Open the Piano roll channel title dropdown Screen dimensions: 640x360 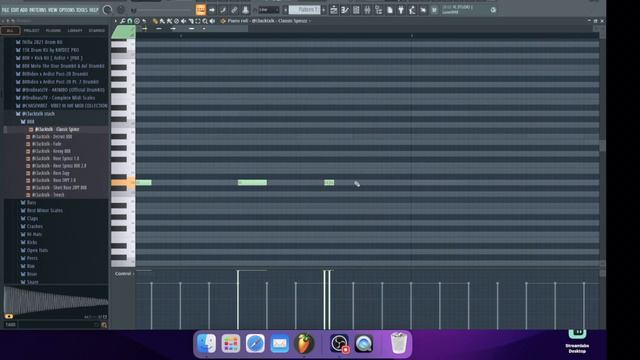pyautogui.click(x=268, y=21)
